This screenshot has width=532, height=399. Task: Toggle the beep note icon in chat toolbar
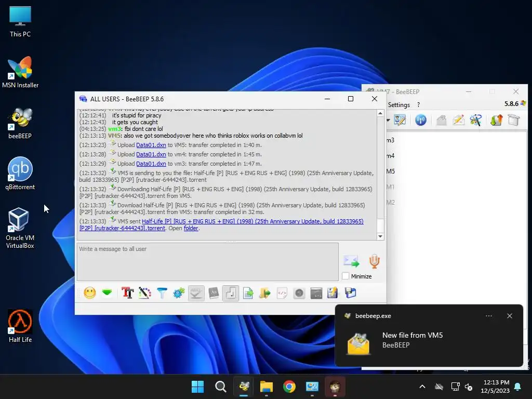(x=231, y=293)
